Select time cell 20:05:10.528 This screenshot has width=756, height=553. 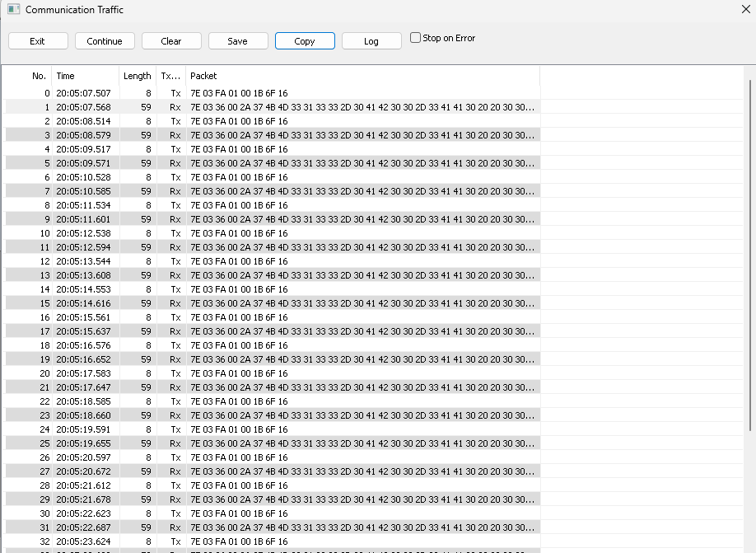83,177
